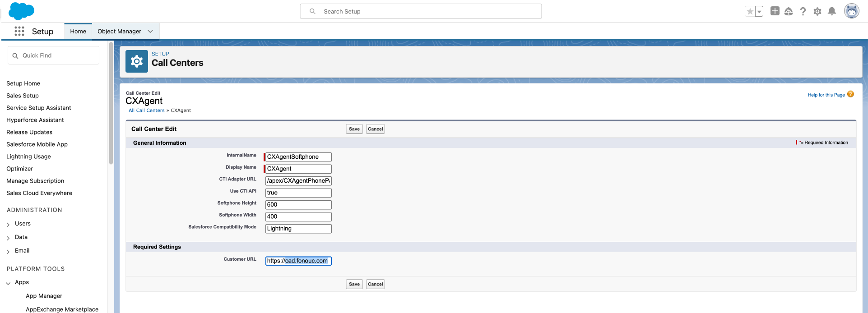Switch to the Home tab
868x313 pixels.
tap(78, 31)
